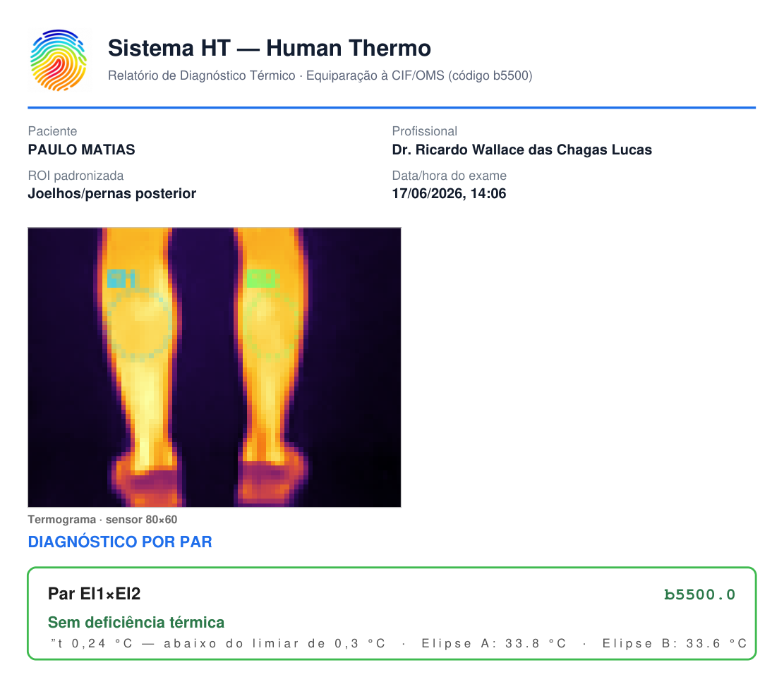
Task: Click the 'b5500.0' code label
Action: pyautogui.click(x=699, y=594)
